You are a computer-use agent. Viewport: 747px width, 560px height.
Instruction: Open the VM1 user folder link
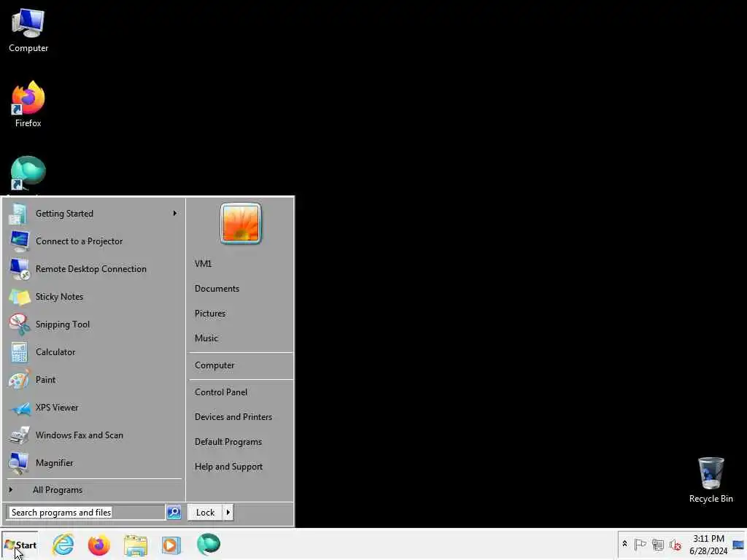tap(203, 264)
